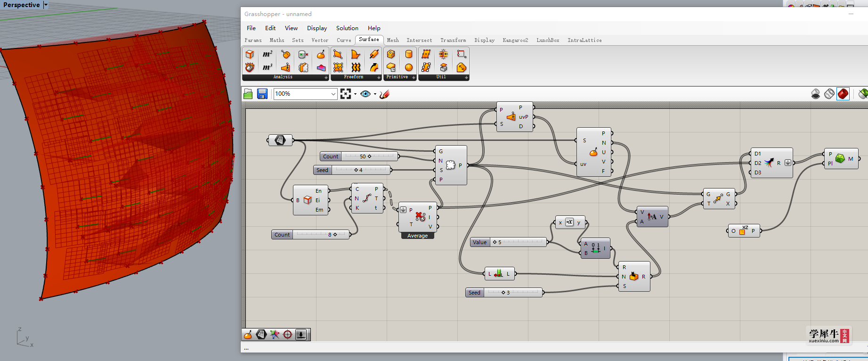
Task: Choose the flaming cylinder icon in Analysis panel
Action: [x=250, y=67]
